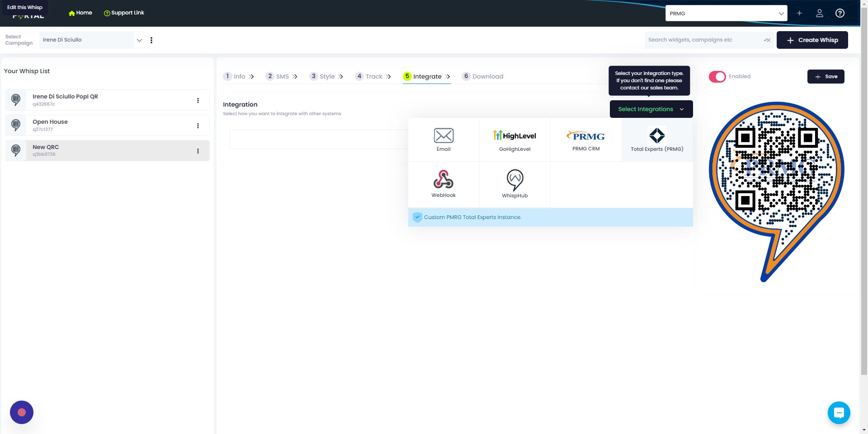
Task: Click the New QRC whisp icon
Action: 16,150
